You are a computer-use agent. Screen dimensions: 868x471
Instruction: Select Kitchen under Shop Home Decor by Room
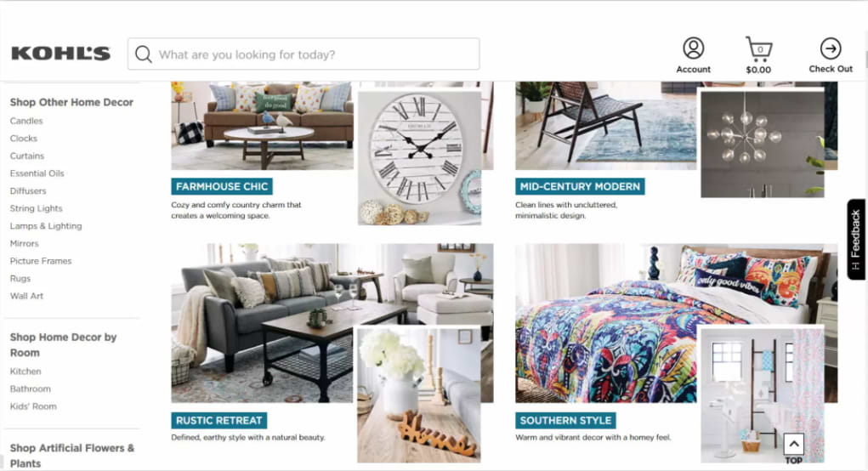point(26,372)
